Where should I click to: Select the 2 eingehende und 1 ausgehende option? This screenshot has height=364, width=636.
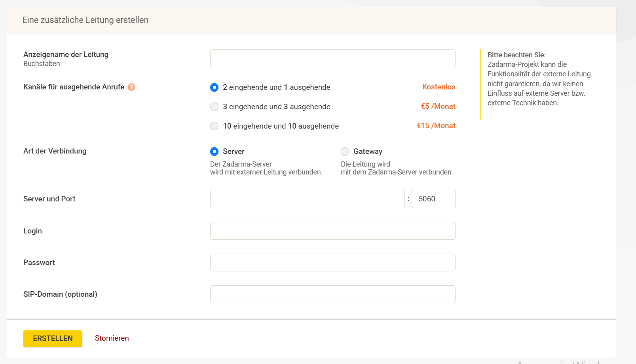point(214,87)
